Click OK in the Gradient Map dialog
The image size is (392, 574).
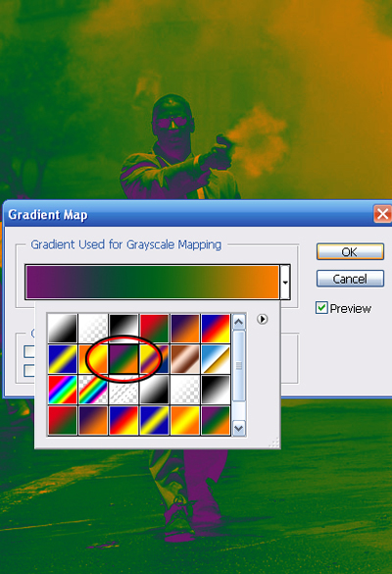click(x=350, y=252)
